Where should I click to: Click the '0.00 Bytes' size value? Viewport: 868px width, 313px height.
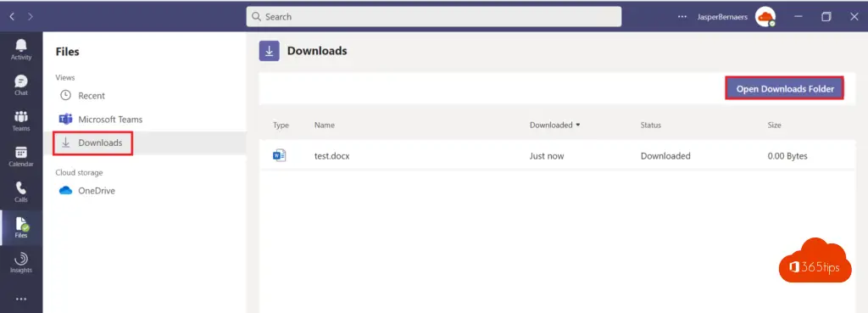pyautogui.click(x=787, y=156)
